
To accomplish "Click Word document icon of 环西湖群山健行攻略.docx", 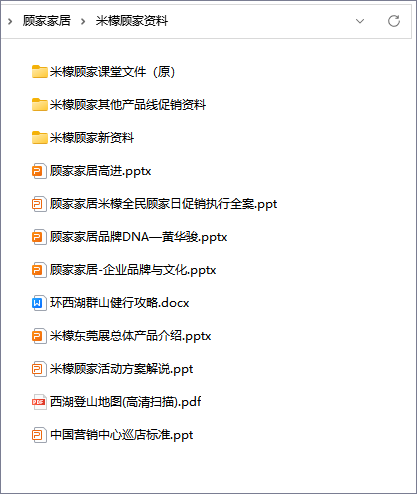I will coord(39,303).
